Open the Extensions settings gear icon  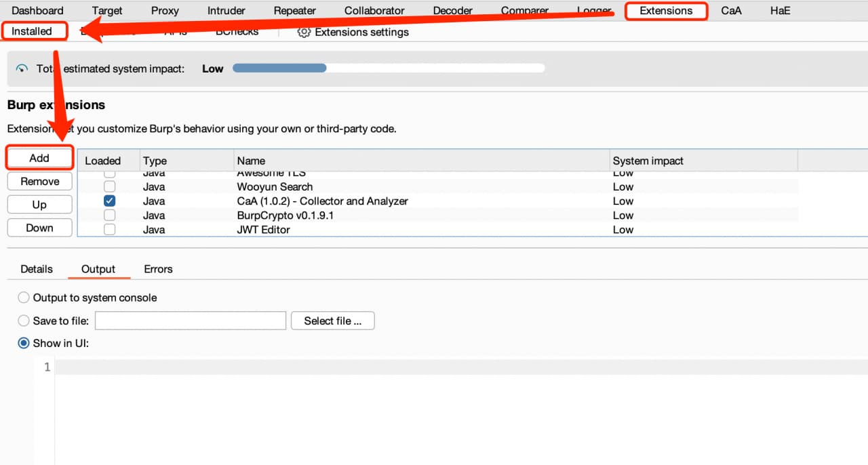point(304,32)
